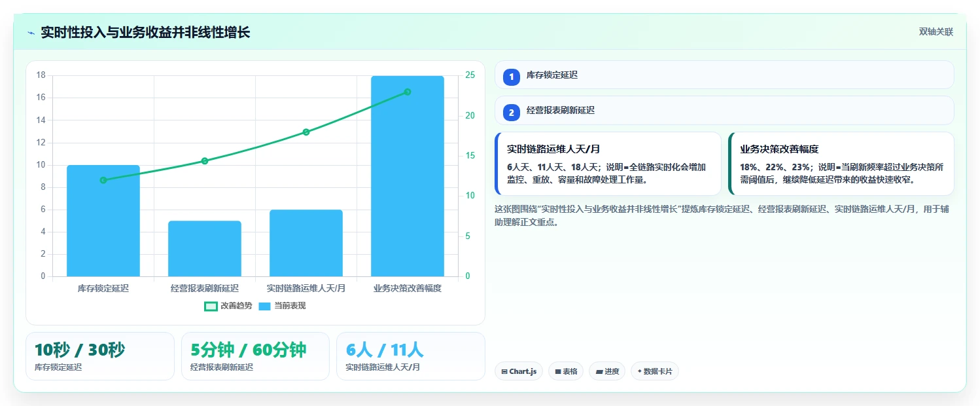
Task: Click 经营报表刷新延迟 caption under 5分钟 / 60分钟
Action: [222, 367]
